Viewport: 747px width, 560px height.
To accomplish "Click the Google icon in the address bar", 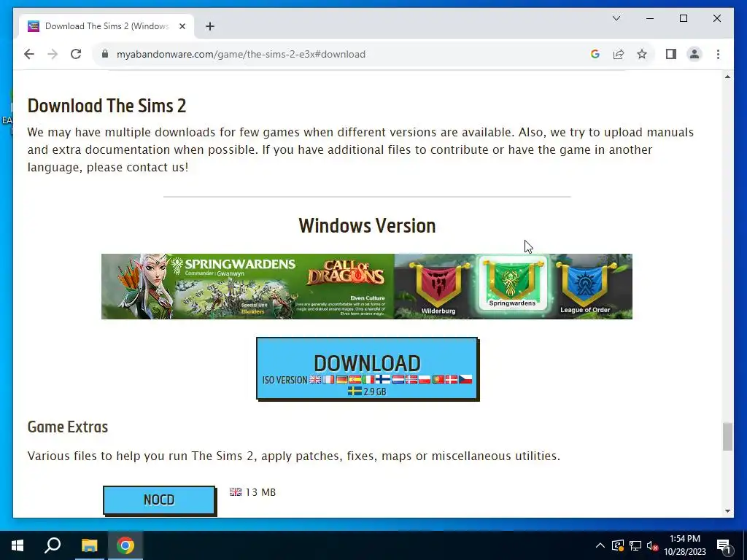I will pos(595,54).
